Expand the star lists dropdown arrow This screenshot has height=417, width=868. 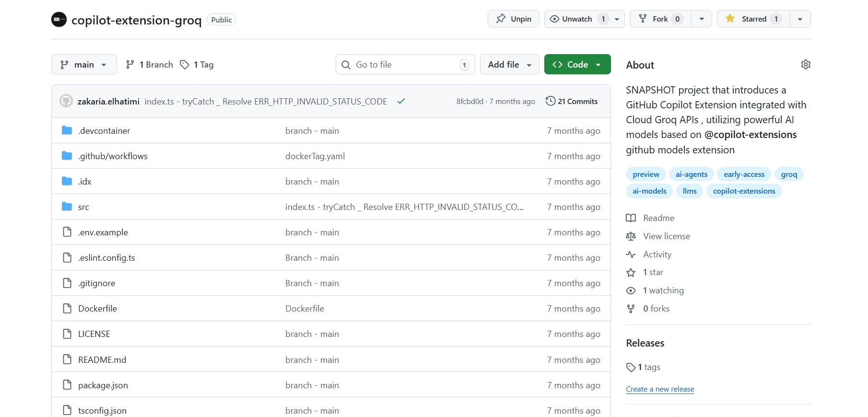(x=800, y=19)
